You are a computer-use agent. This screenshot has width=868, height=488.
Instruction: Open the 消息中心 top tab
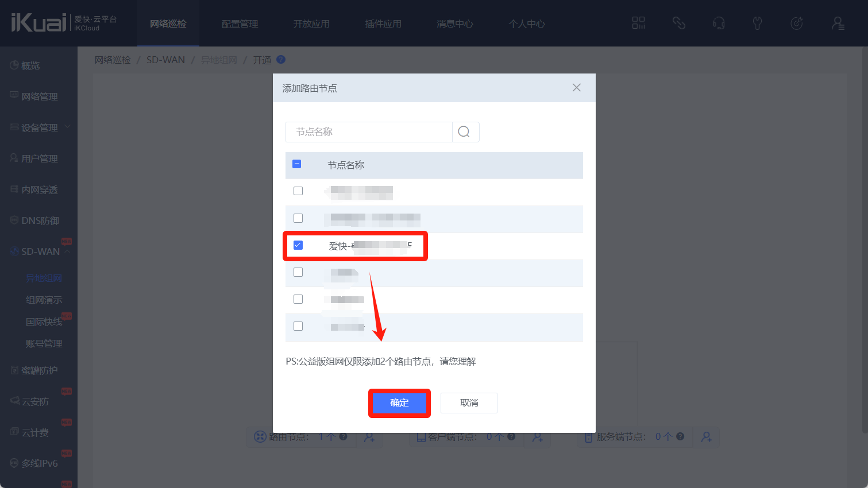click(x=454, y=24)
